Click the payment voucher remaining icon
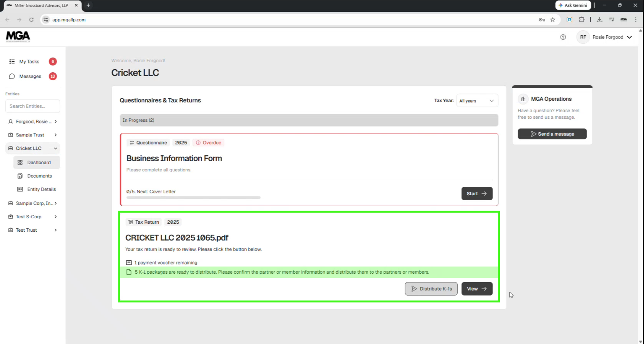This screenshot has width=644, height=344. click(129, 263)
